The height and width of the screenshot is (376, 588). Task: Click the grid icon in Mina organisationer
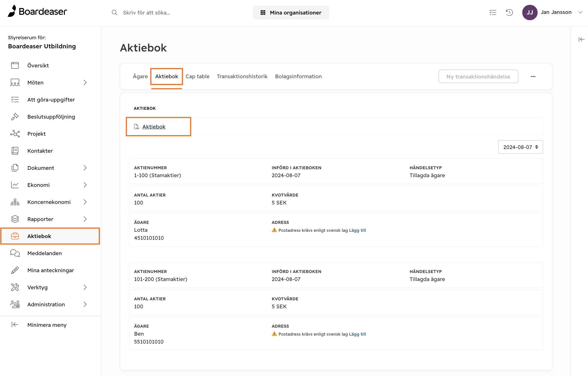pos(263,13)
